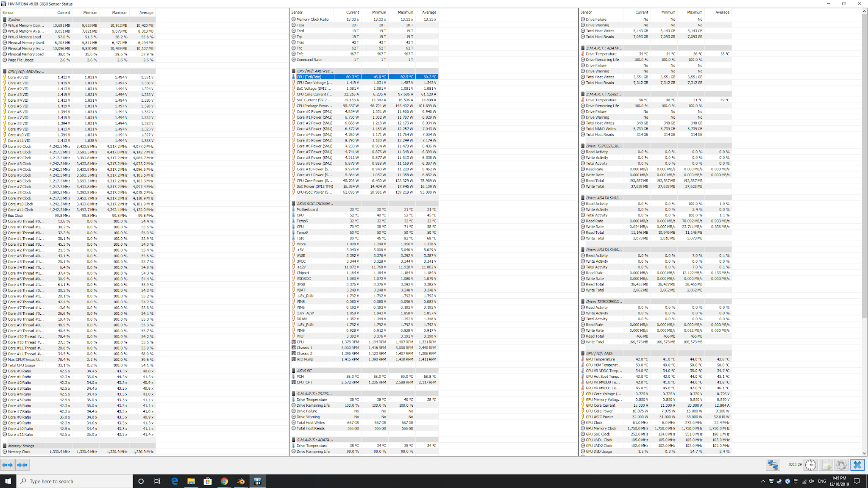Select the Core #0 VID row
868x488 pixels.
[78, 77]
